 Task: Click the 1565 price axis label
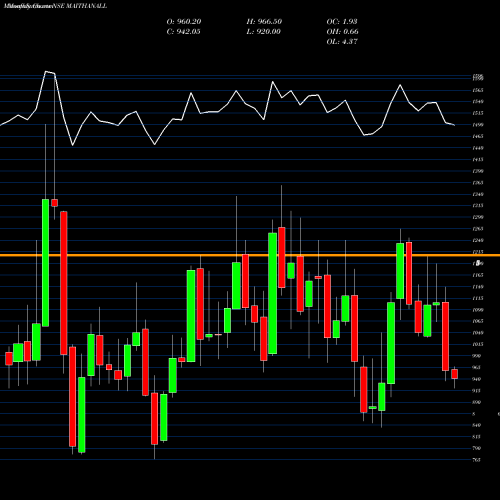pos(478,90)
